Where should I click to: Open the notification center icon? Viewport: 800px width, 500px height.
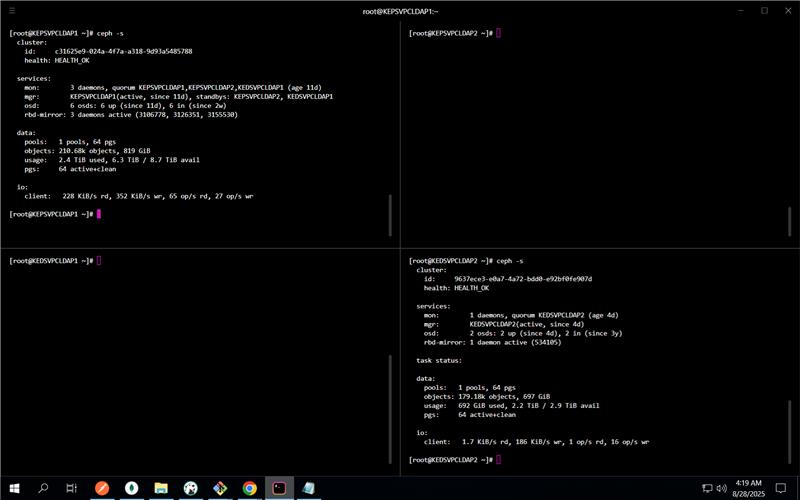click(x=781, y=488)
